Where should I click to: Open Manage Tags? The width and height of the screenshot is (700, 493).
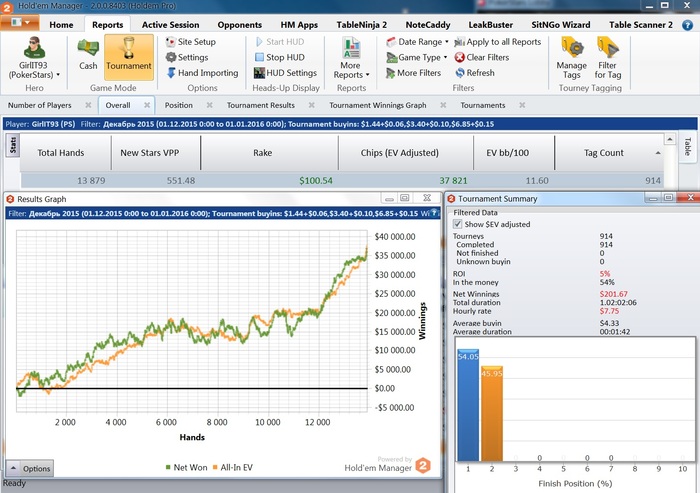click(571, 58)
